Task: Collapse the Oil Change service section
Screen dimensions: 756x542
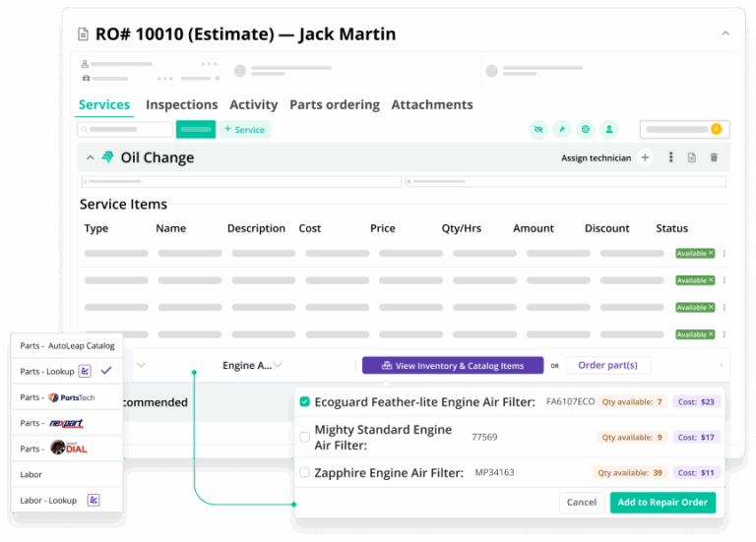Action: point(91,157)
